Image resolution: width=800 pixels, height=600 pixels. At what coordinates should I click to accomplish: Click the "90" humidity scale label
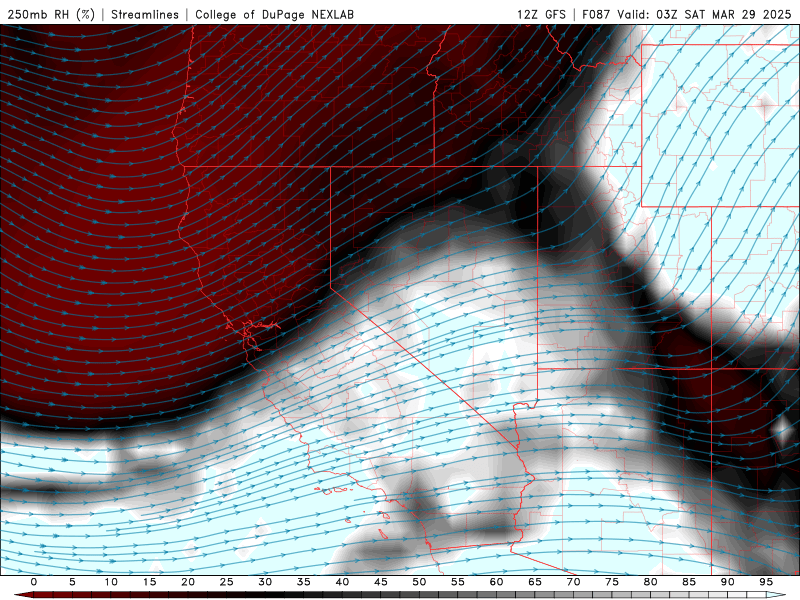pyautogui.click(x=728, y=582)
